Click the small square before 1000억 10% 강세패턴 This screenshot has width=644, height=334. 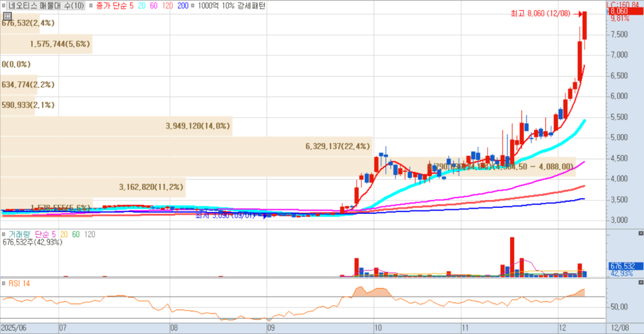[x=193, y=6]
